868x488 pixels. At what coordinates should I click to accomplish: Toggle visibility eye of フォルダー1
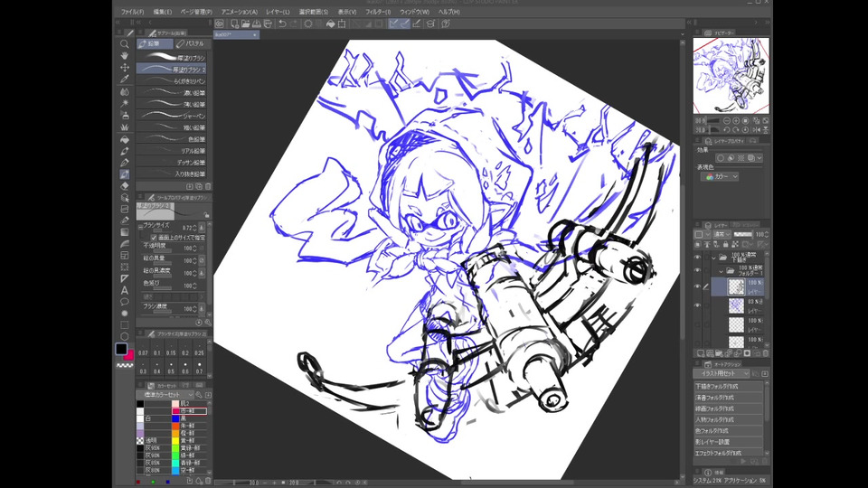click(697, 270)
